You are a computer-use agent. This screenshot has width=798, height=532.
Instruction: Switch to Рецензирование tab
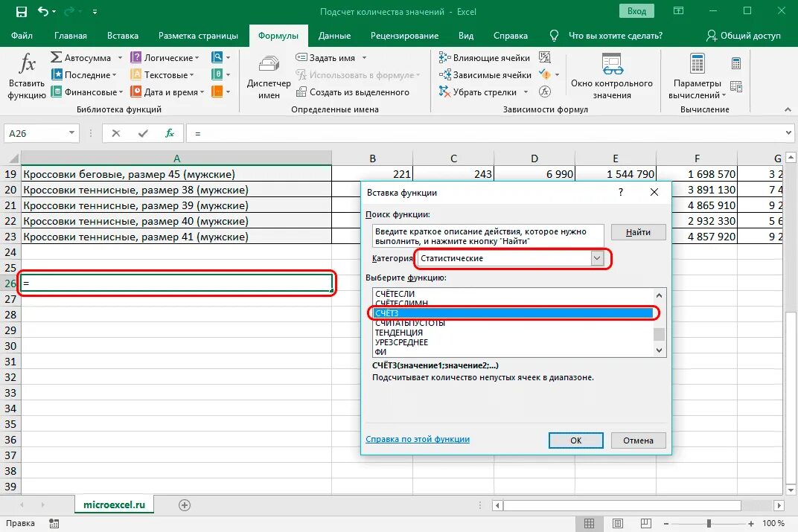pos(405,36)
